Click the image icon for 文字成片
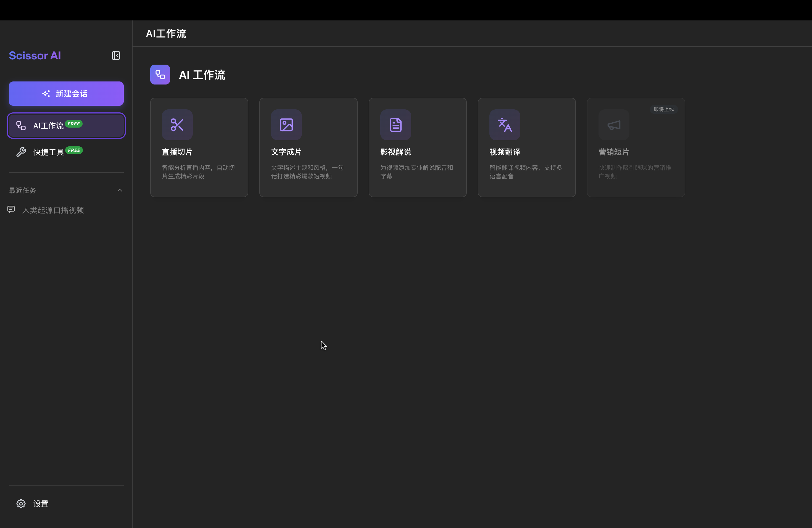812x528 pixels. (286, 125)
